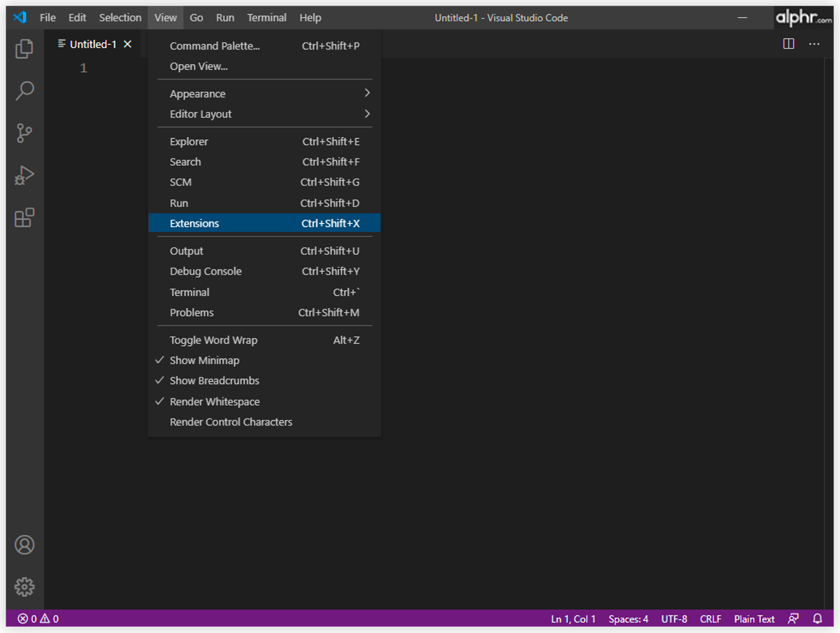Click the Plain Text language mode button

(754, 619)
